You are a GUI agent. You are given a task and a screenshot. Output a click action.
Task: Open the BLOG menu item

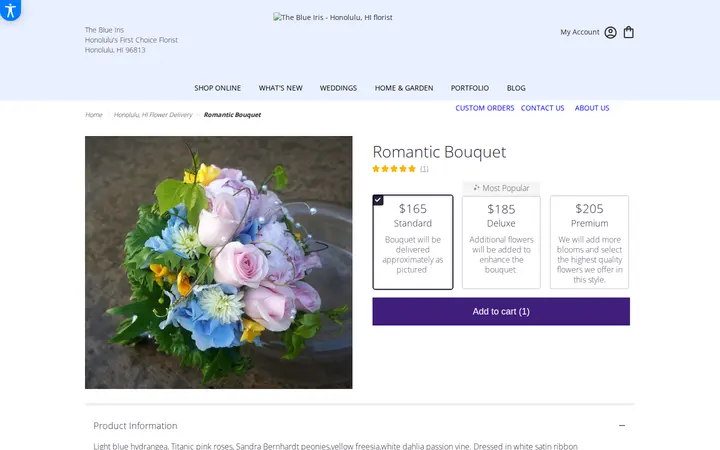click(x=516, y=88)
